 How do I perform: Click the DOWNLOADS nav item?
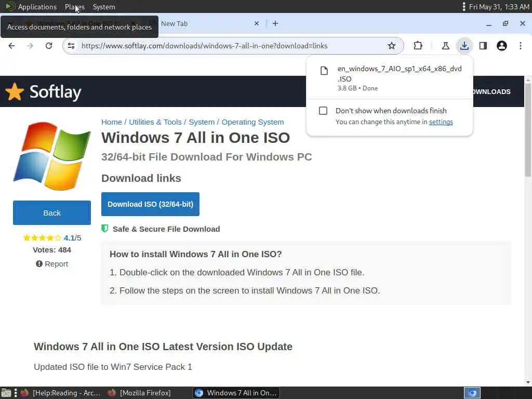tap(492, 91)
